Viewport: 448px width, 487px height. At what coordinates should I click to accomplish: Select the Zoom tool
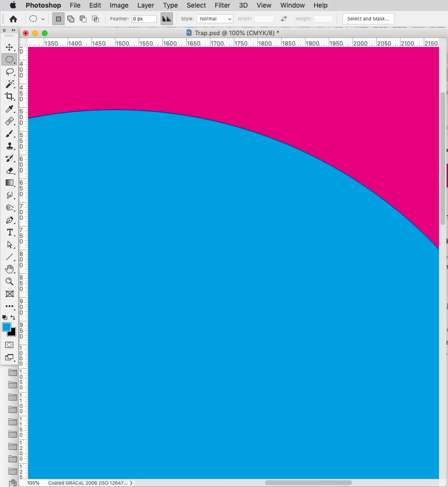pos(10,281)
